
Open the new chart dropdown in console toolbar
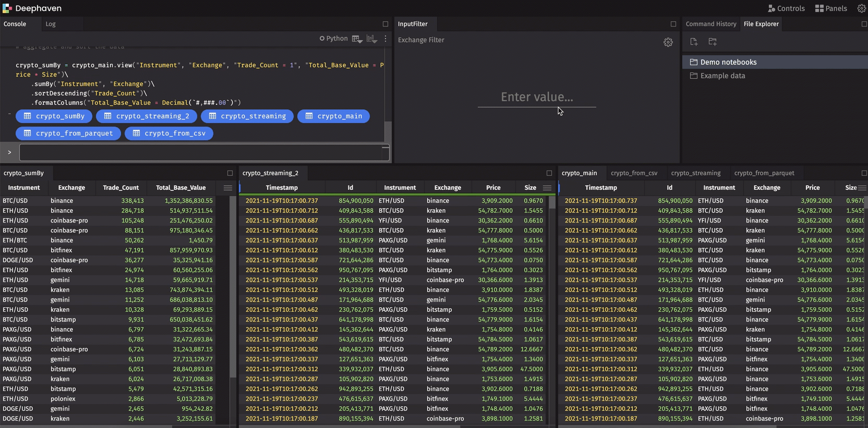372,39
